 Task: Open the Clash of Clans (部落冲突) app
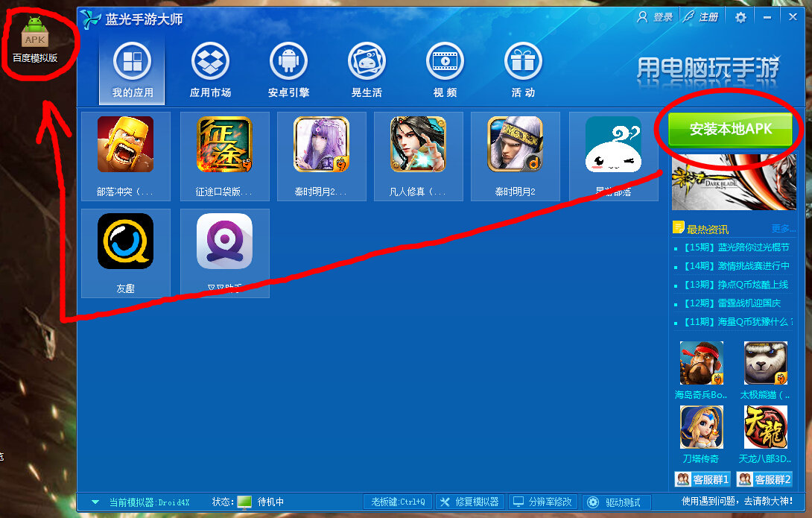125,145
